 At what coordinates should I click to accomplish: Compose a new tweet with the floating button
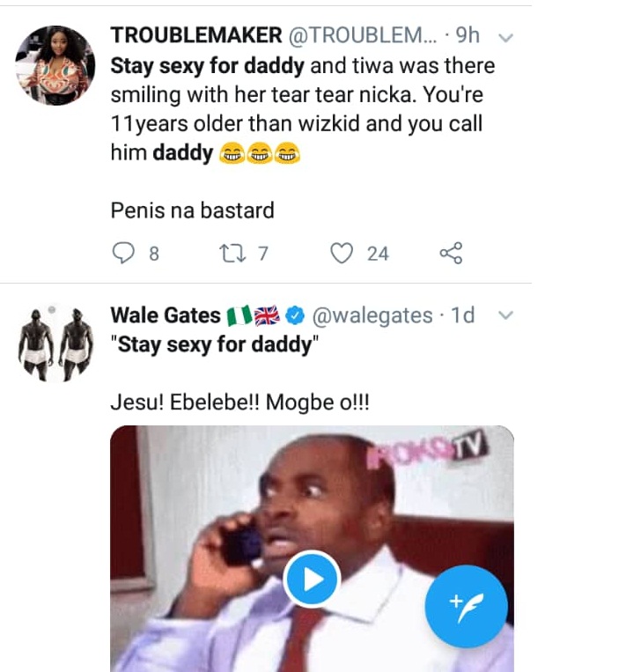pos(466,607)
